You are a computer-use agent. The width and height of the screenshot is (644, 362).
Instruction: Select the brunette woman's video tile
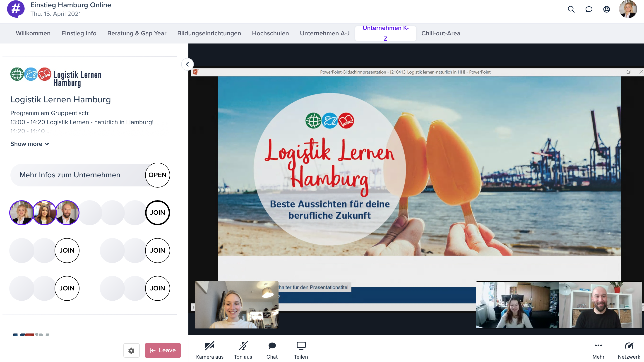(517, 305)
